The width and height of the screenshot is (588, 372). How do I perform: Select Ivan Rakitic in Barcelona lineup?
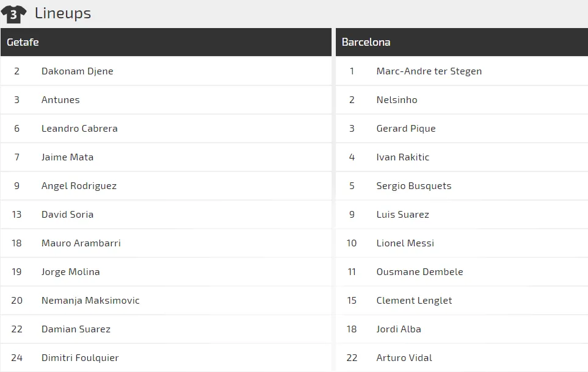tap(402, 157)
